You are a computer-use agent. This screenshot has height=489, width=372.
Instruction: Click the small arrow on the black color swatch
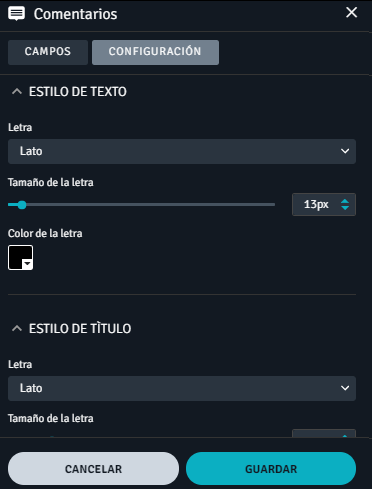[27, 264]
